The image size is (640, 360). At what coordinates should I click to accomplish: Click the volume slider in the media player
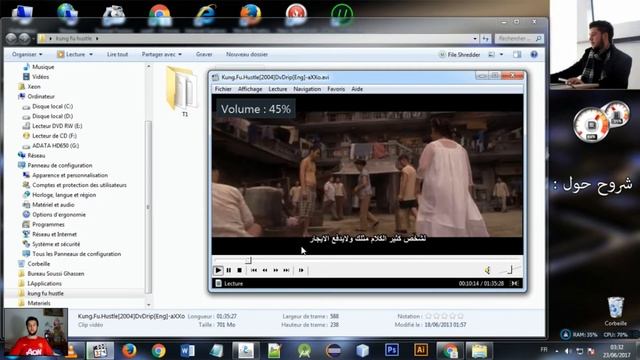pos(509,270)
